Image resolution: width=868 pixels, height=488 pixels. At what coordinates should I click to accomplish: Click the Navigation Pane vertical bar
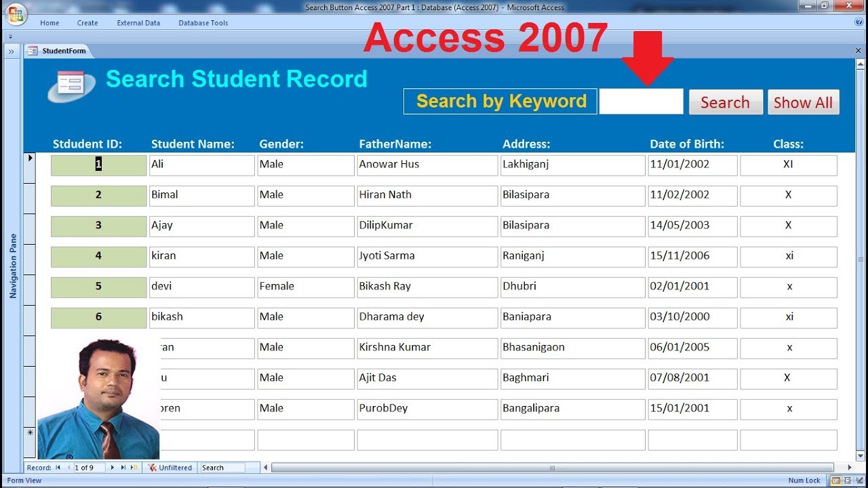point(13,266)
